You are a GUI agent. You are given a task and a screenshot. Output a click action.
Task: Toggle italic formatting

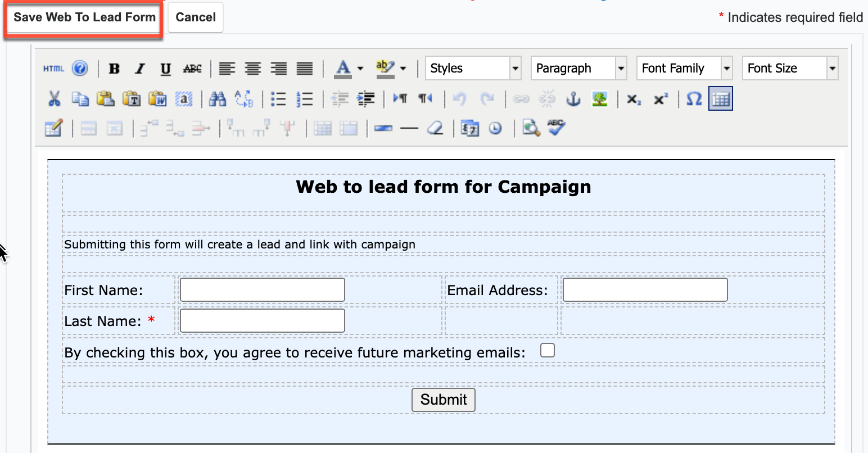[x=140, y=69]
